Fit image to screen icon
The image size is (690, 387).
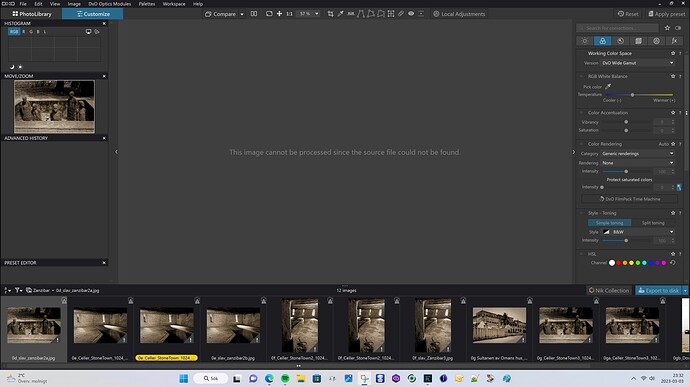coord(269,14)
